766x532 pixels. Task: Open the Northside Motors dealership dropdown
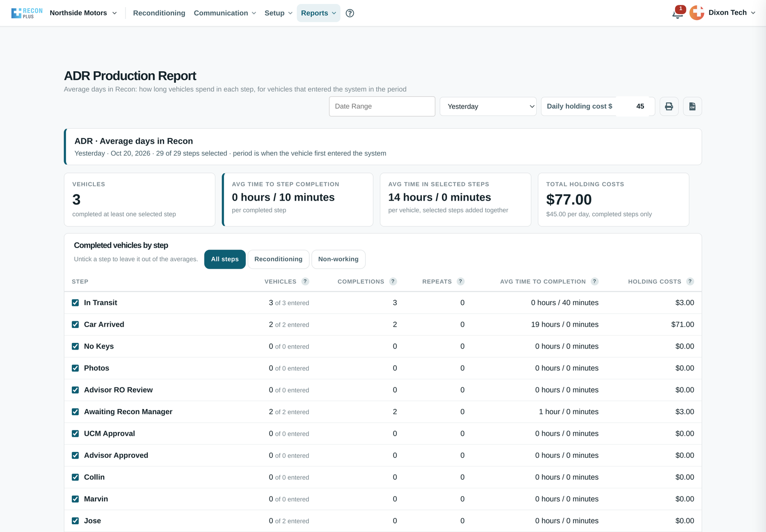(83, 13)
